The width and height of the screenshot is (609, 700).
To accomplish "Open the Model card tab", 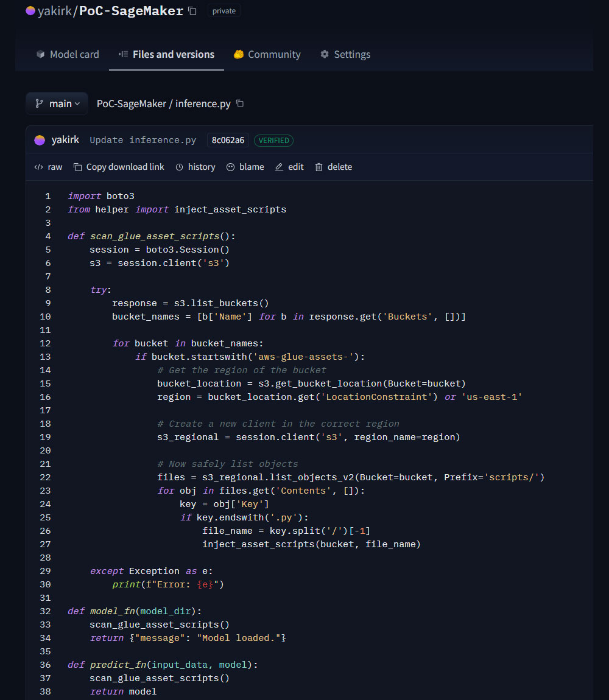I will pos(68,54).
